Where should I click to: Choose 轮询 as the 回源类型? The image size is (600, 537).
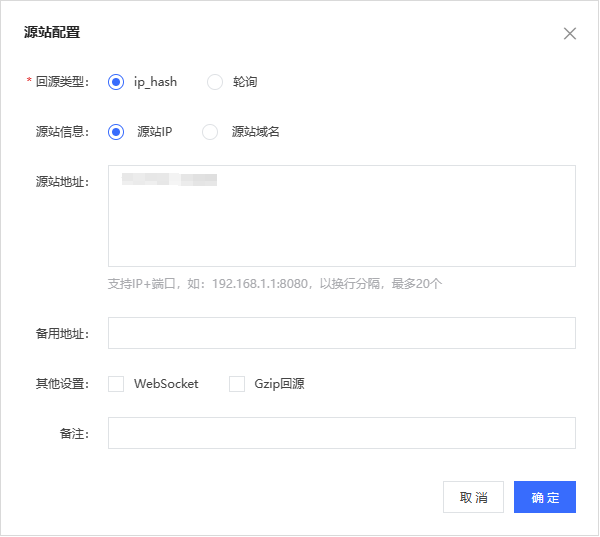click(215, 82)
